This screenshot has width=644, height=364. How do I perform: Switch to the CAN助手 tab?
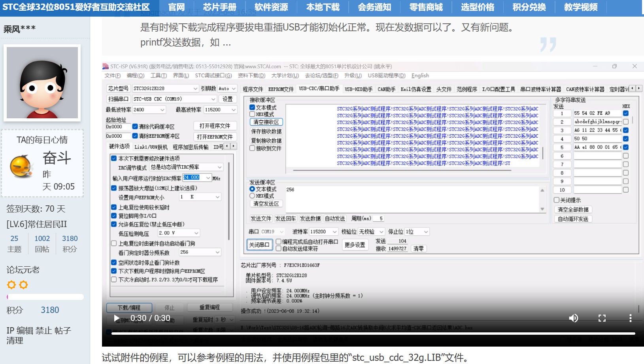[x=386, y=89]
